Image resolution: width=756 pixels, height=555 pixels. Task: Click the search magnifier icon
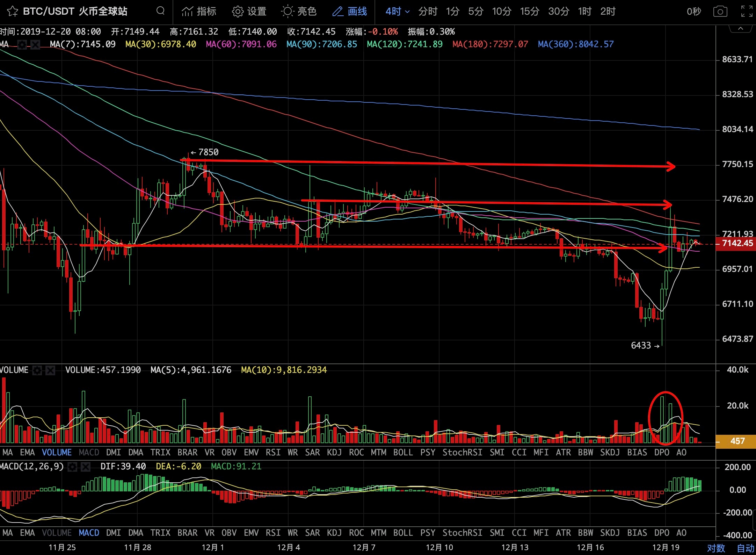click(160, 11)
